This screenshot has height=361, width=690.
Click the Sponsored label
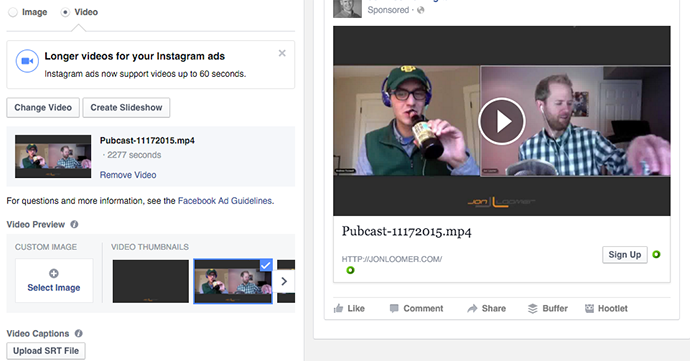388,10
